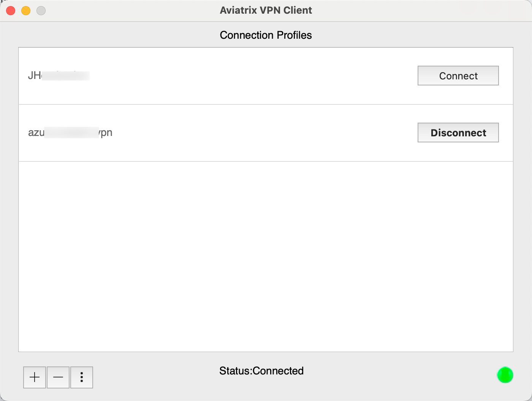Click the Status:Connected label
Screen dimensions: 532x401
pos(261,371)
